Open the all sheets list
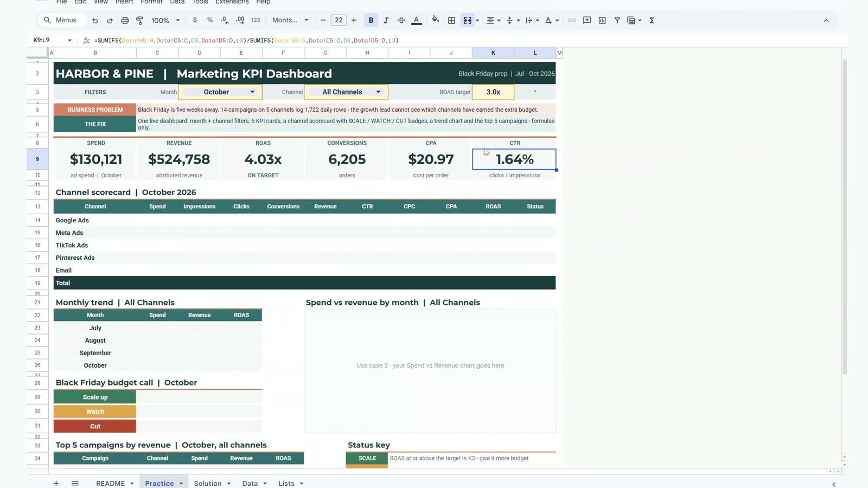The image size is (868, 488). (x=75, y=483)
